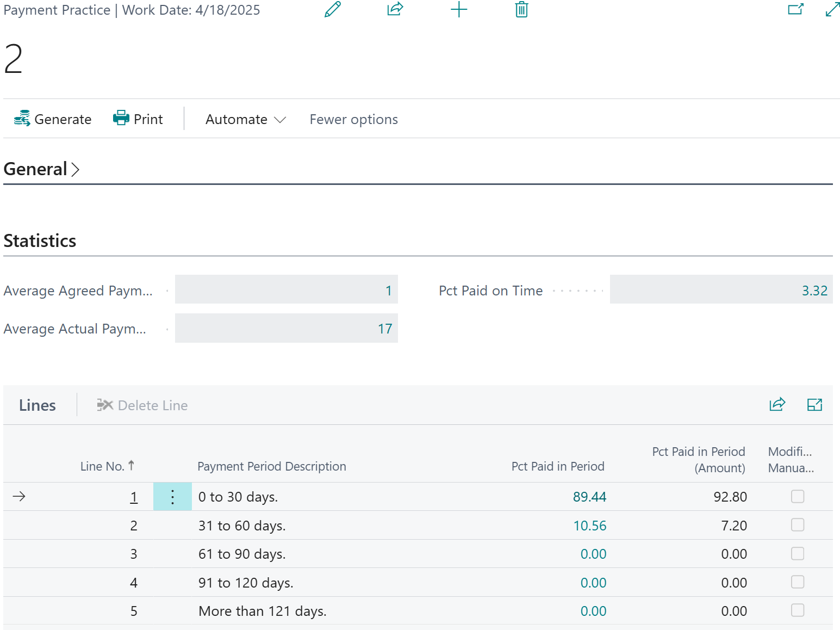
Task: Open the Automate dropdown menu
Action: pyautogui.click(x=245, y=119)
